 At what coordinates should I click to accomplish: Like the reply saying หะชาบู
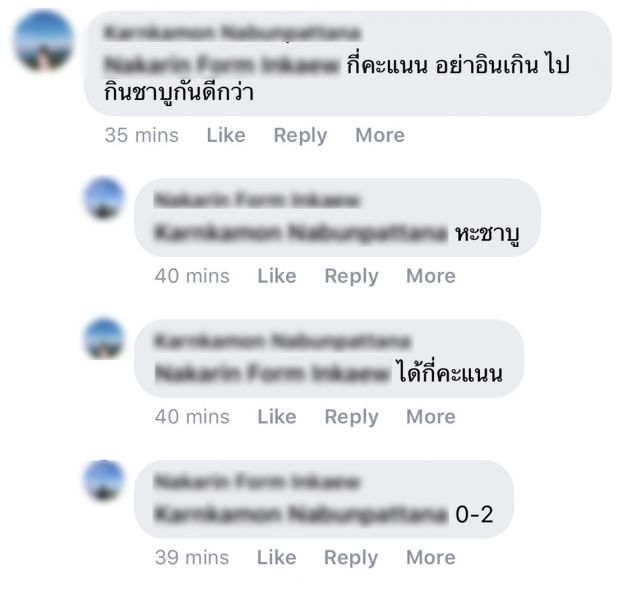pyautogui.click(x=277, y=276)
